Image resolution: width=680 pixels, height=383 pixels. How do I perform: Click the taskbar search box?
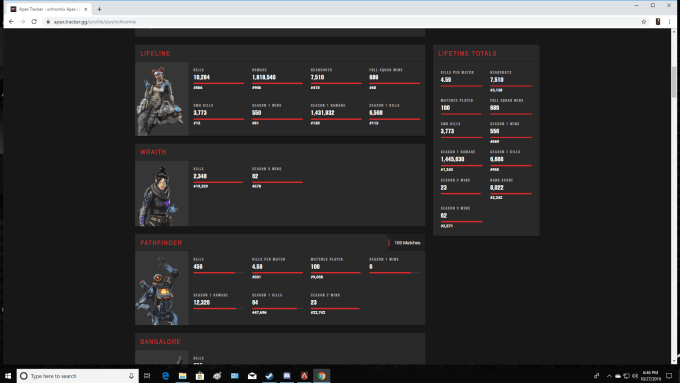click(78, 376)
